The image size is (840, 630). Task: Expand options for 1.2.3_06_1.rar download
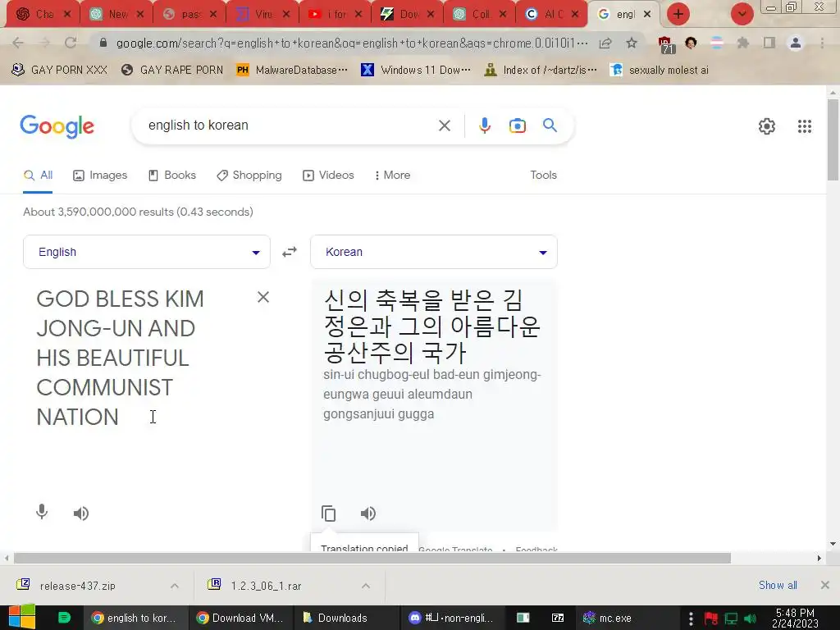click(366, 586)
